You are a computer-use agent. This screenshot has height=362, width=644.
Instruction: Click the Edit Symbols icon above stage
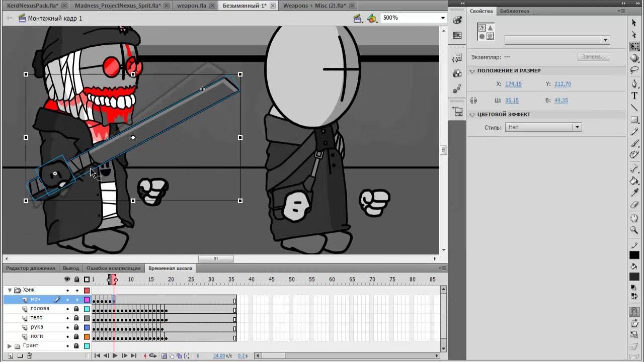(x=372, y=19)
